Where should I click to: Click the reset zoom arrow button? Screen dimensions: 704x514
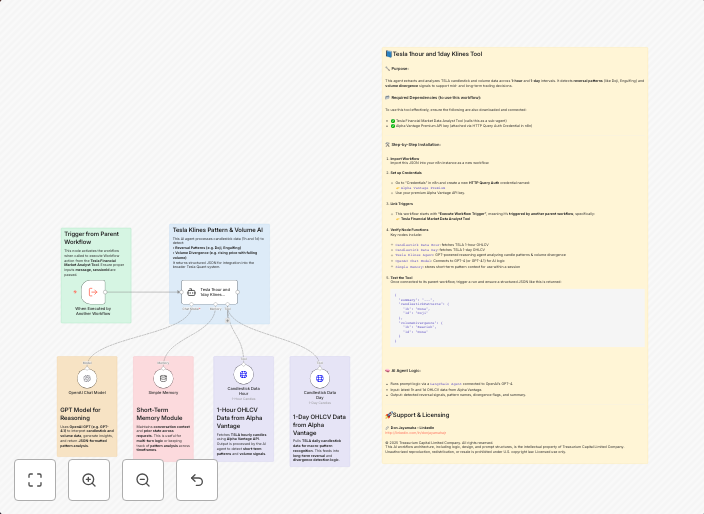pyautogui.click(x=197, y=480)
